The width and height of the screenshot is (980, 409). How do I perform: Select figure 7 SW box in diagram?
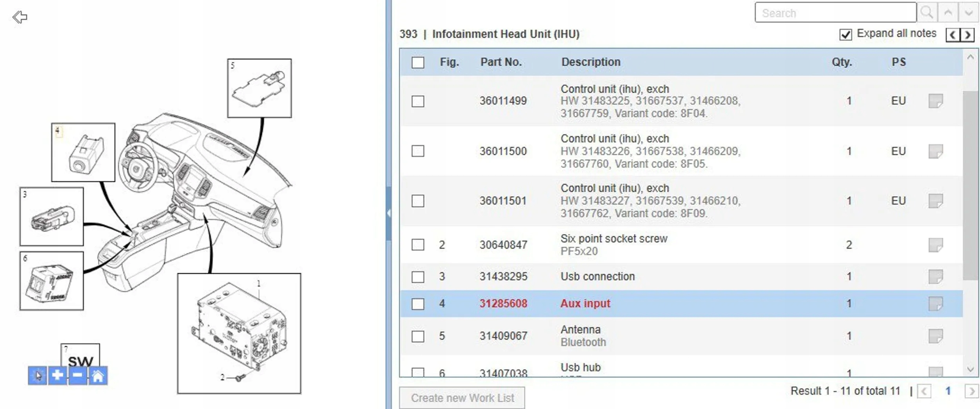[80, 355]
